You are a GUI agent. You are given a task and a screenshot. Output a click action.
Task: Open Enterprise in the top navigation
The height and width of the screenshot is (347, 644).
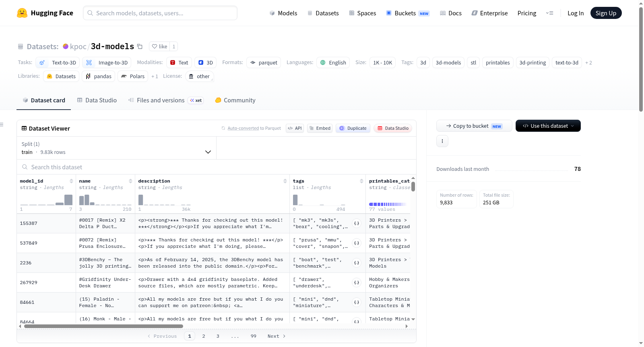click(489, 13)
